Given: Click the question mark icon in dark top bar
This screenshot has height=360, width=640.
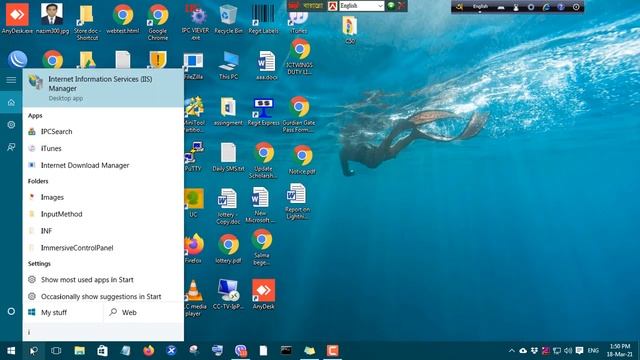Looking at the screenshot, I should pyautogui.click(x=561, y=7).
